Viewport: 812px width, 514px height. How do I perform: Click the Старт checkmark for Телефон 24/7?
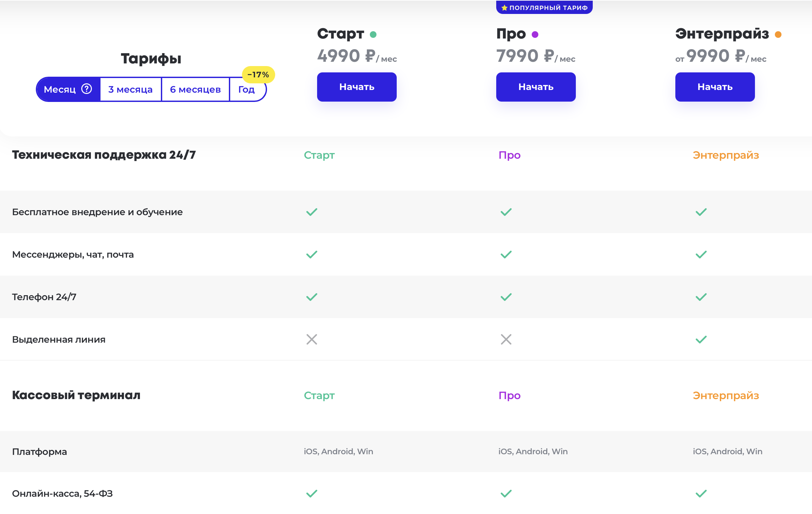pyautogui.click(x=311, y=297)
